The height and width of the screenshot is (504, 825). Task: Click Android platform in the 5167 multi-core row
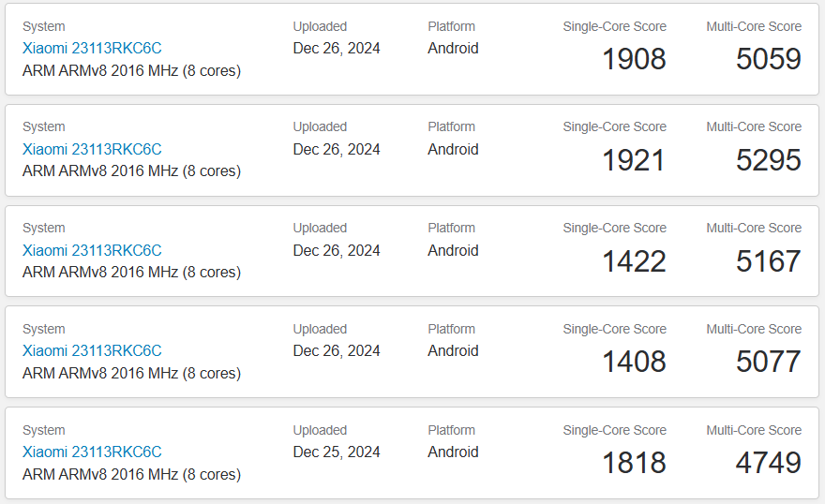coord(453,250)
